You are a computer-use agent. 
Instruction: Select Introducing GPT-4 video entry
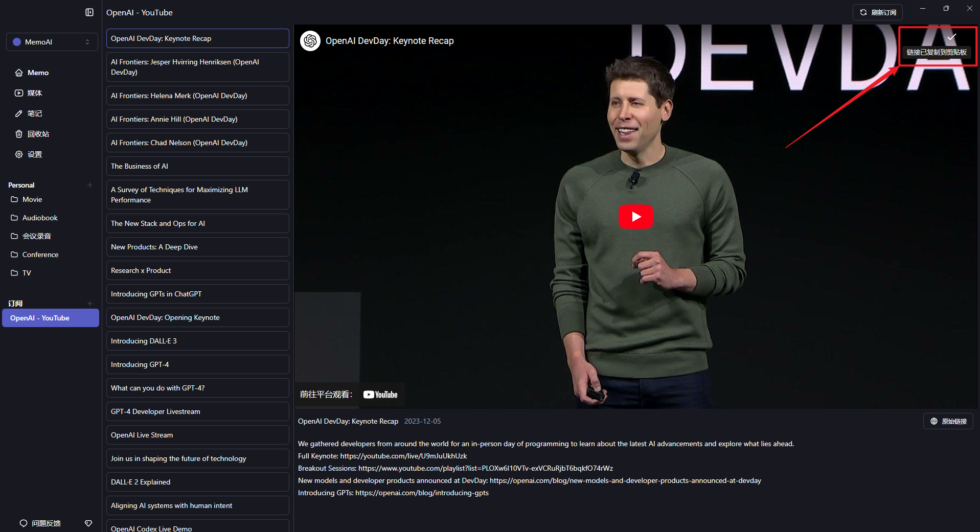(x=197, y=364)
